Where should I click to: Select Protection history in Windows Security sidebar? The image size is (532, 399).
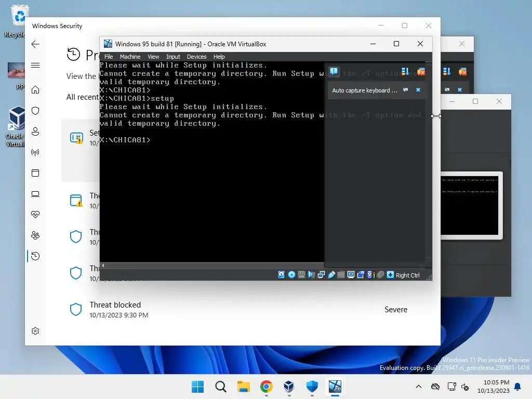coord(35,256)
